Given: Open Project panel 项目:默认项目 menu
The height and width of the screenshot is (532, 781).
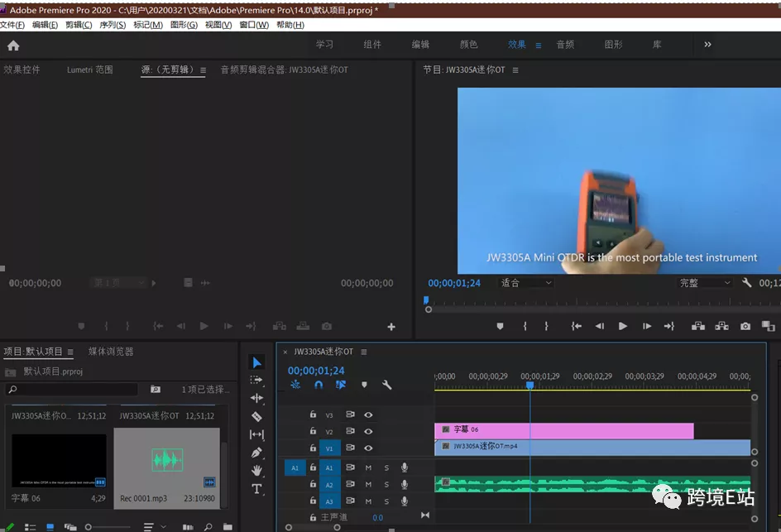Looking at the screenshot, I should pyautogui.click(x=70, y=352).
